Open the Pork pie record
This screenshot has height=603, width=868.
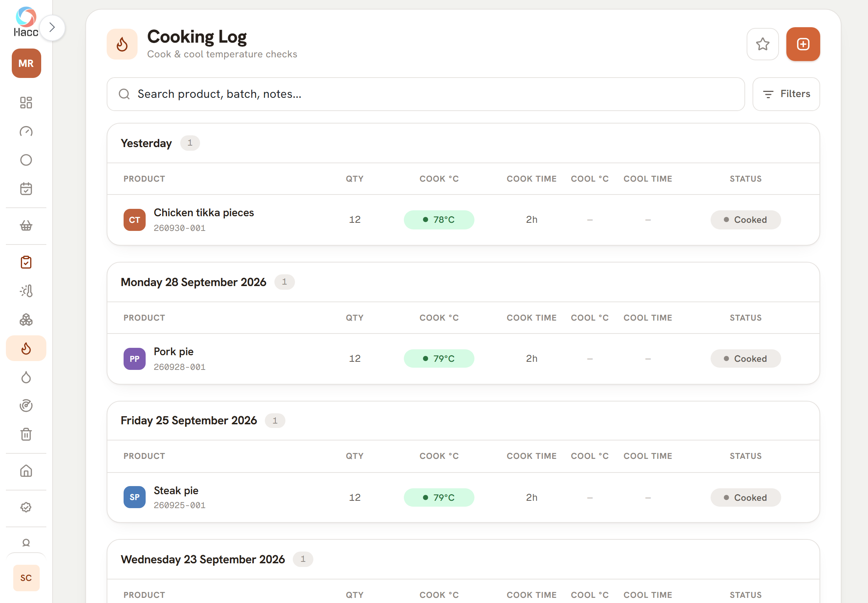point(463,358)
